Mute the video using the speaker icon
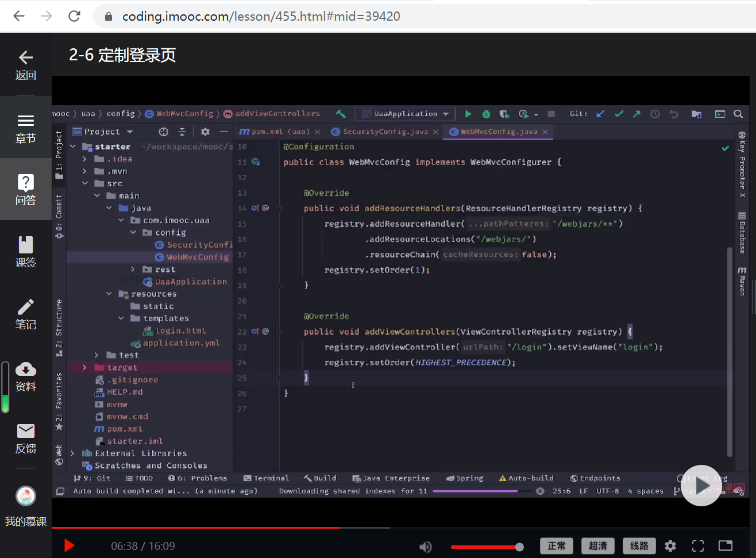Image resolution: width=756 pixels, height=558 pixels. [x=426, y=547]
